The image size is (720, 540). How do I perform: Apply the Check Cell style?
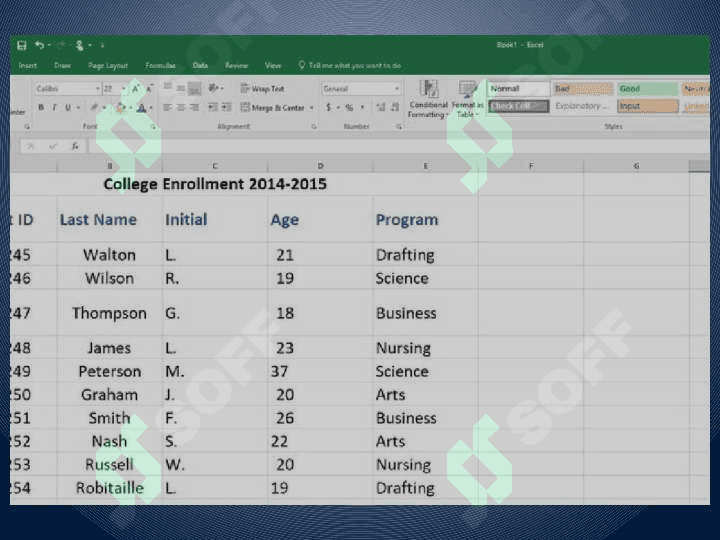pyautogui.click(x=518, y=106)
